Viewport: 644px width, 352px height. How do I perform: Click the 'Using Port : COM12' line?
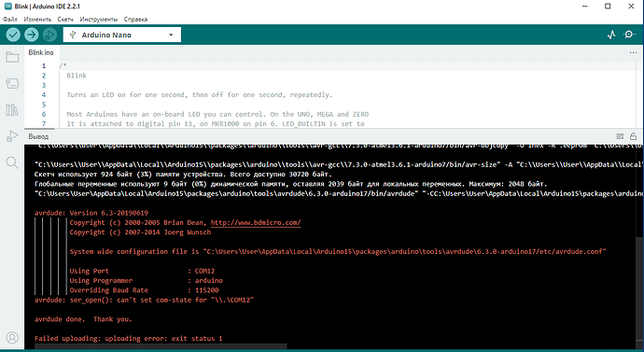142,271
